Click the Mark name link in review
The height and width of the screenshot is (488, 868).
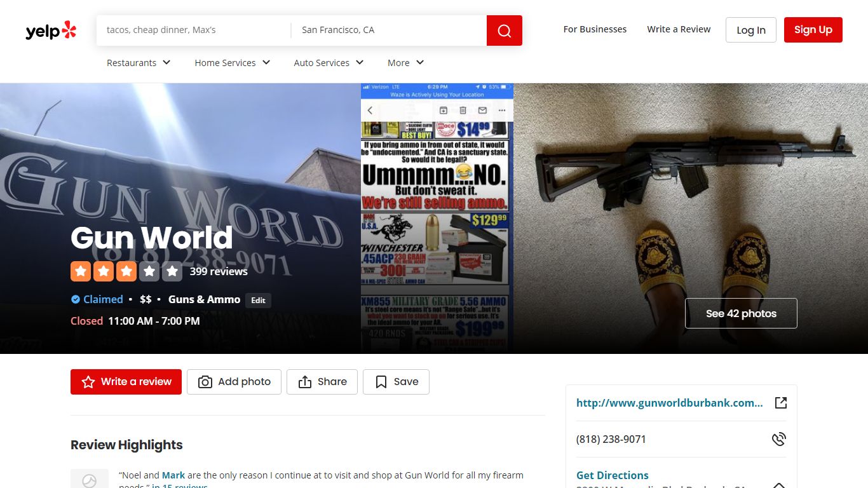(173, 475)
